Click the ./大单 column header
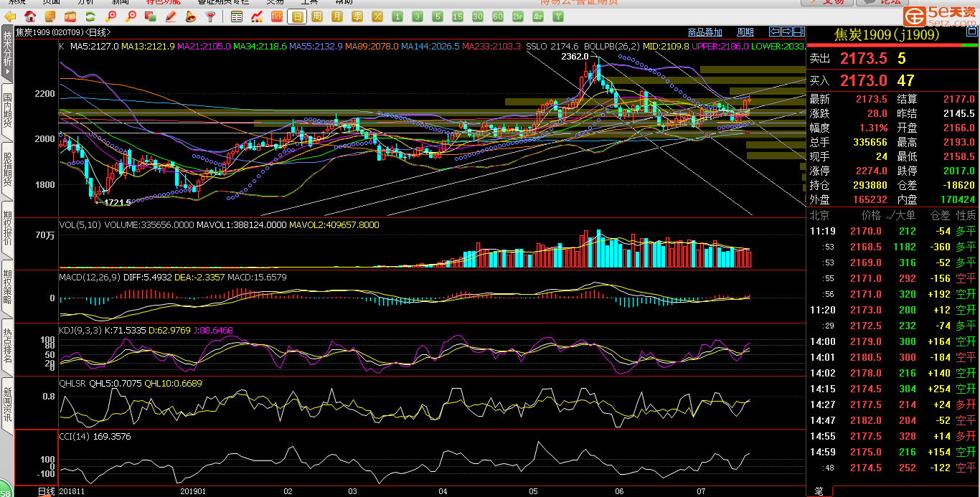 (x=901, y=215)
